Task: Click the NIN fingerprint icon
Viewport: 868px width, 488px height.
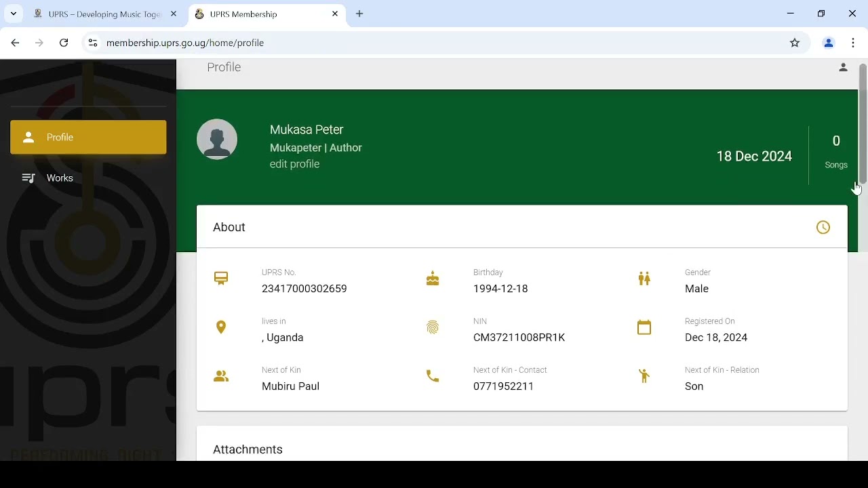Action: pos(433,328)
